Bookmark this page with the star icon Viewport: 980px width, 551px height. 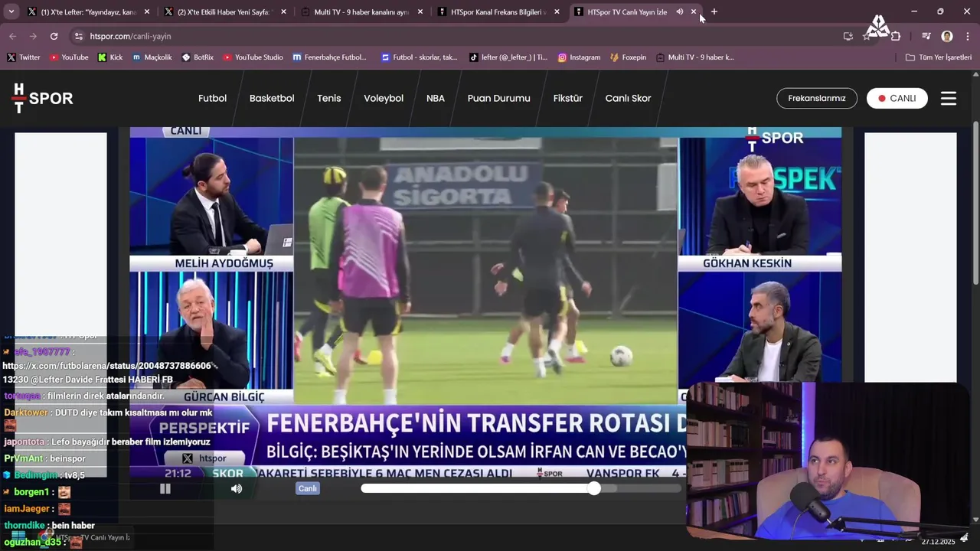[x=867, y=36]
